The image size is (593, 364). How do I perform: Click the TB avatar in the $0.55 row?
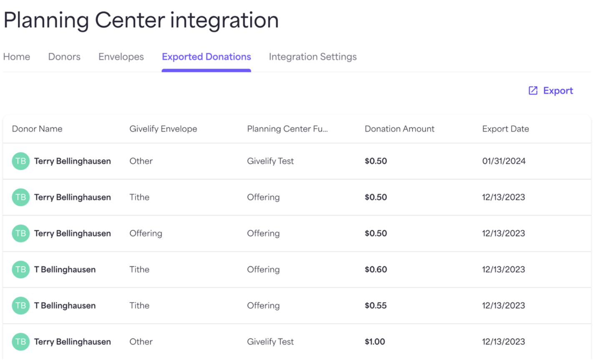pyautogui.click(x=21, y=306)
